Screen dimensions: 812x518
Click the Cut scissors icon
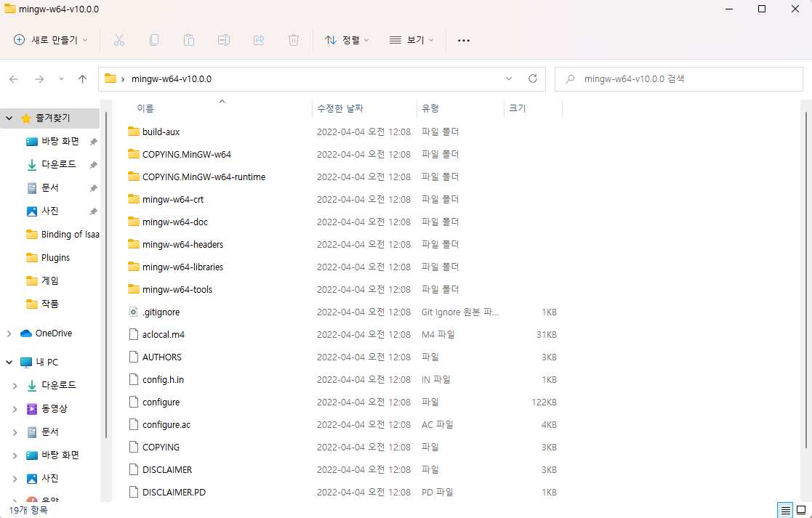coord(119,40)
